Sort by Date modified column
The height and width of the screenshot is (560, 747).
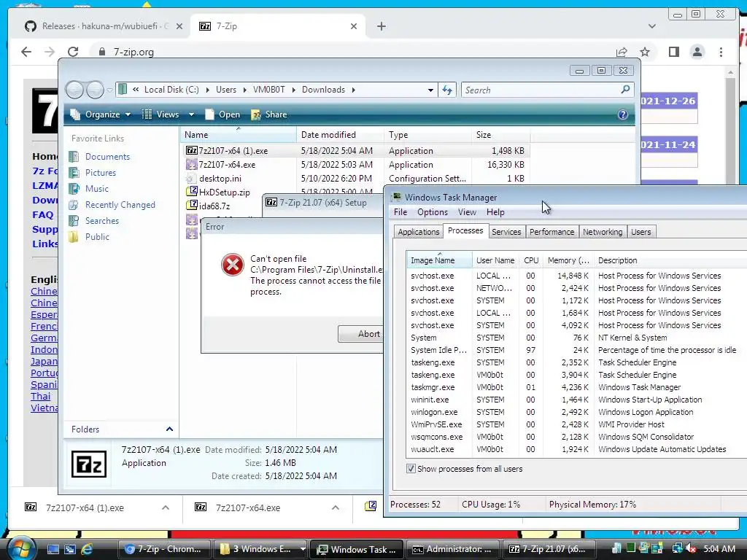click(x=340, y=135)
